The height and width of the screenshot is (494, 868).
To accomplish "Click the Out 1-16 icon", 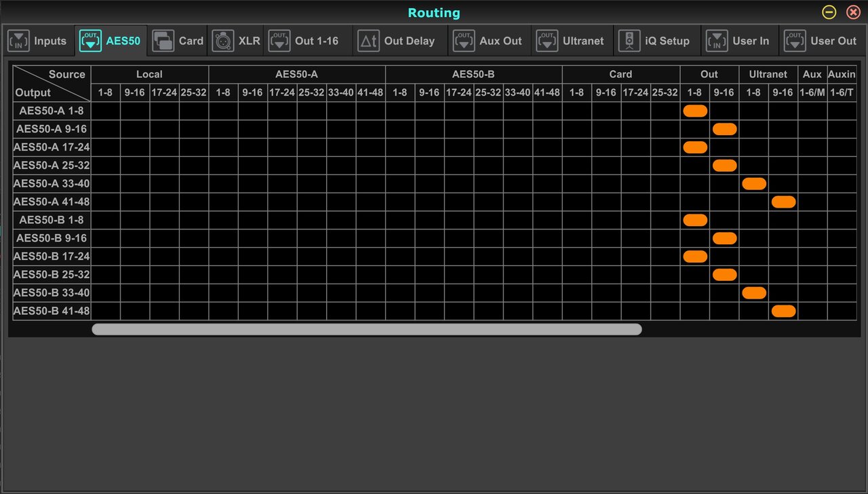I will [x=279, y=41].
